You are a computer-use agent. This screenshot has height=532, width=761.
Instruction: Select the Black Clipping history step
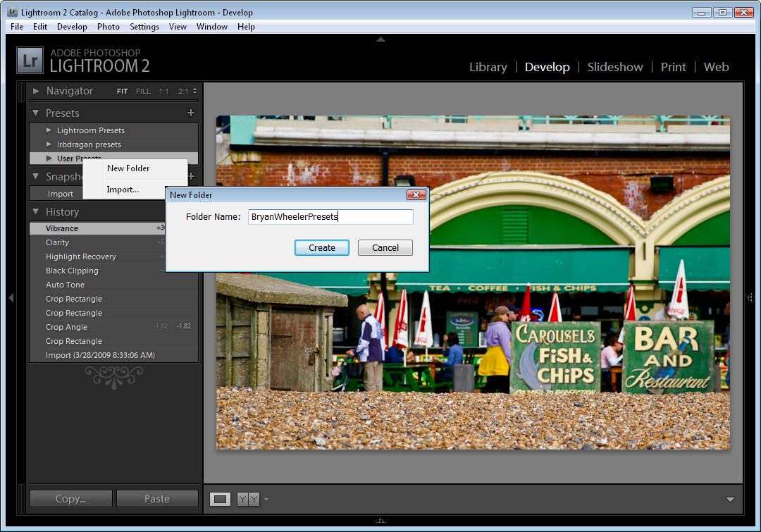click(97, 271)
